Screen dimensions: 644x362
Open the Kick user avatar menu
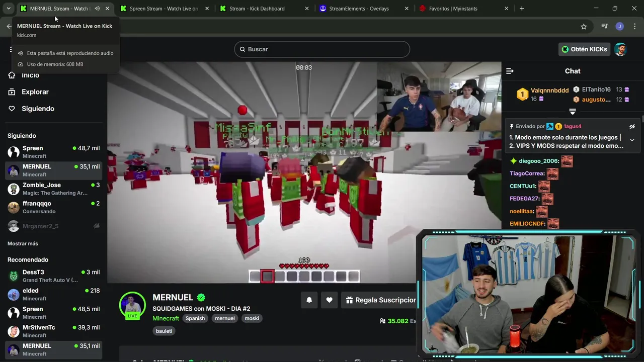620,49
